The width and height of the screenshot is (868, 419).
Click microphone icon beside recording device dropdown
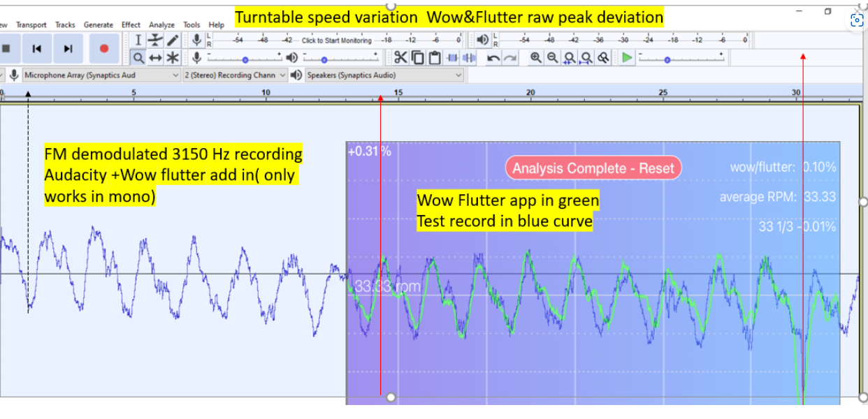point(14,75)
